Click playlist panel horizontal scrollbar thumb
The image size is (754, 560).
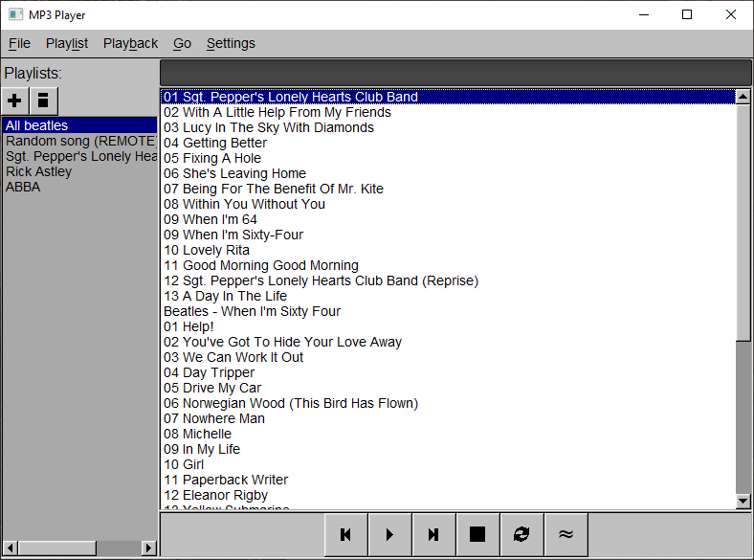pos(56,548)
